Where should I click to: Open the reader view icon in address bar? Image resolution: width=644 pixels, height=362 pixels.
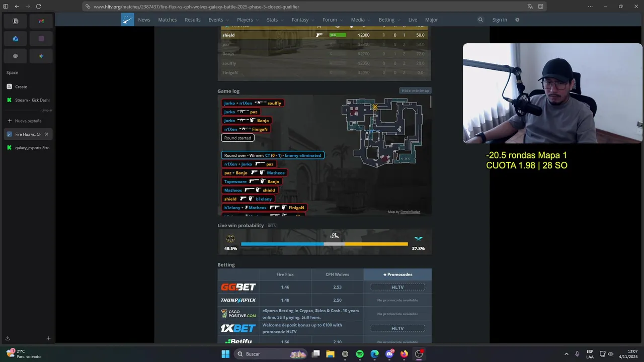541,7
